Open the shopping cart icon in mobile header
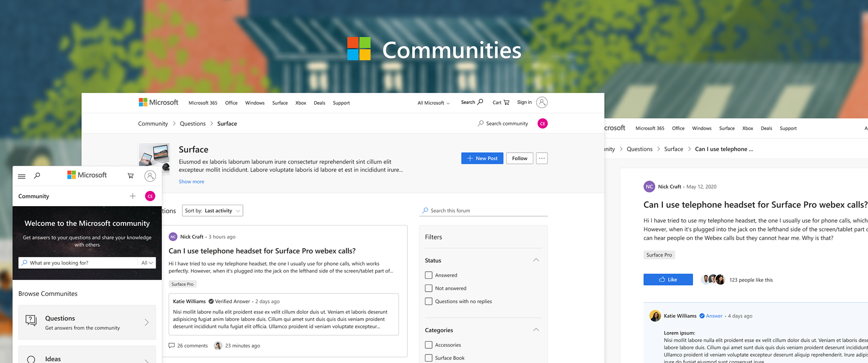Screen dimensions: 868x363 [x=130, y=176]
